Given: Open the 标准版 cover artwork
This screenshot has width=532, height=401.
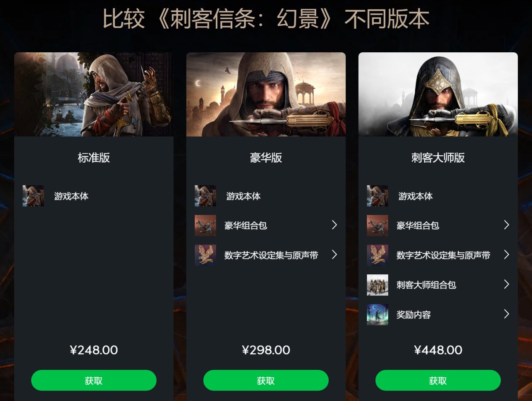Looking at the screenshot, I should click(94, 94).
